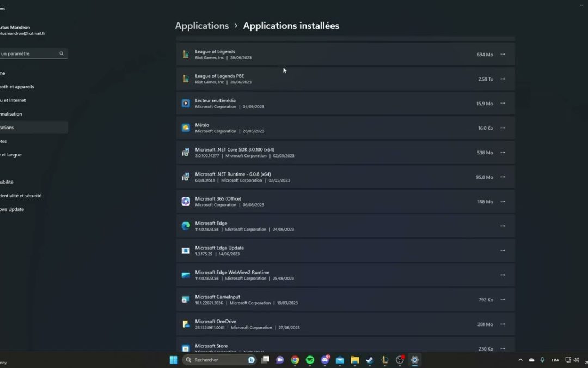Click the Settings gear icon in taskbar
Image resolution: width=588 pixels, height=368 pixels.
tap(414, 360)
